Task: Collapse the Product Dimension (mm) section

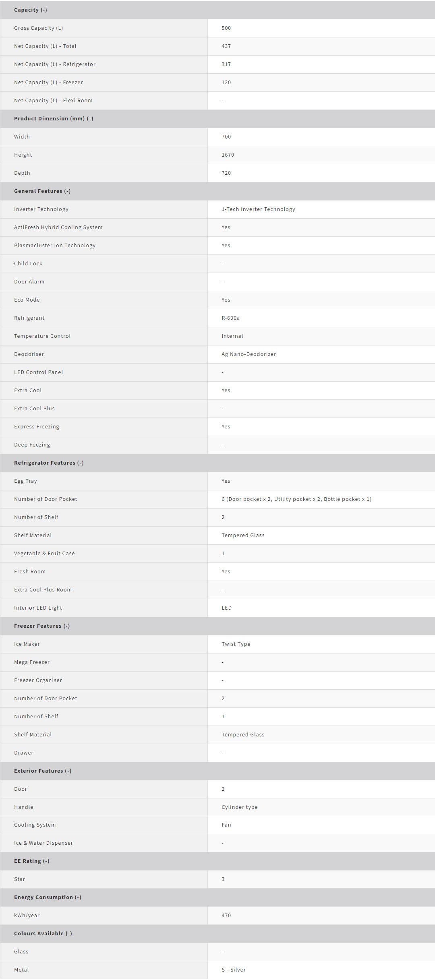Action: point(54,118)
